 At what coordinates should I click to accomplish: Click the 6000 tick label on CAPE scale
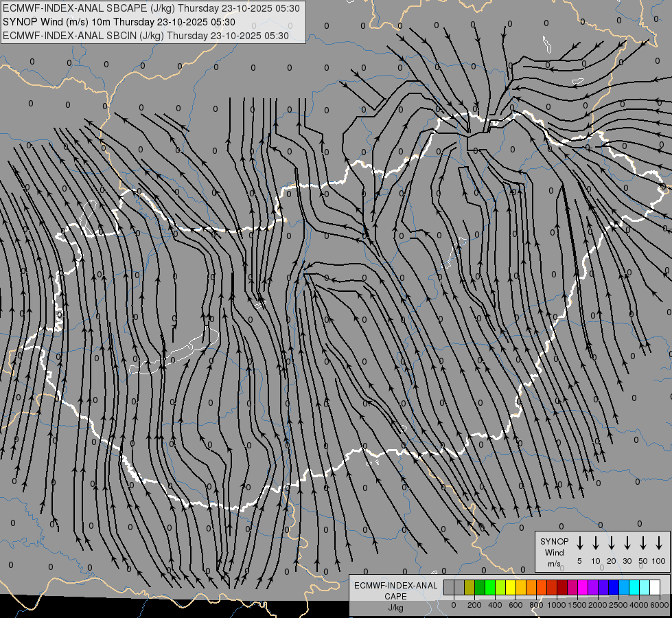pos(660,605)
